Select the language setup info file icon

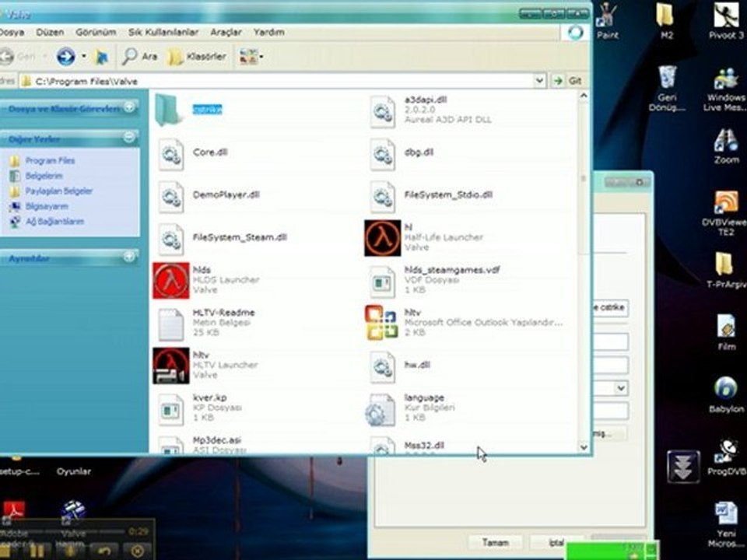pos(381,410)
